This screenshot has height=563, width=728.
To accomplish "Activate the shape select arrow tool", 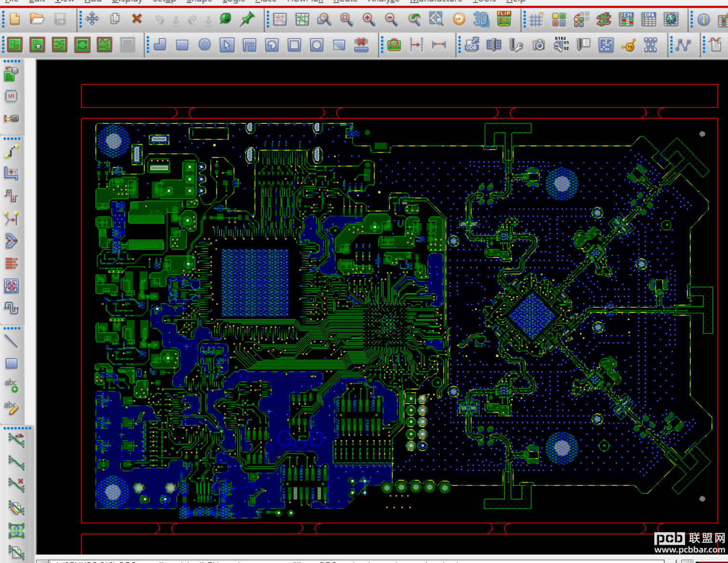I will pos(227,45).
